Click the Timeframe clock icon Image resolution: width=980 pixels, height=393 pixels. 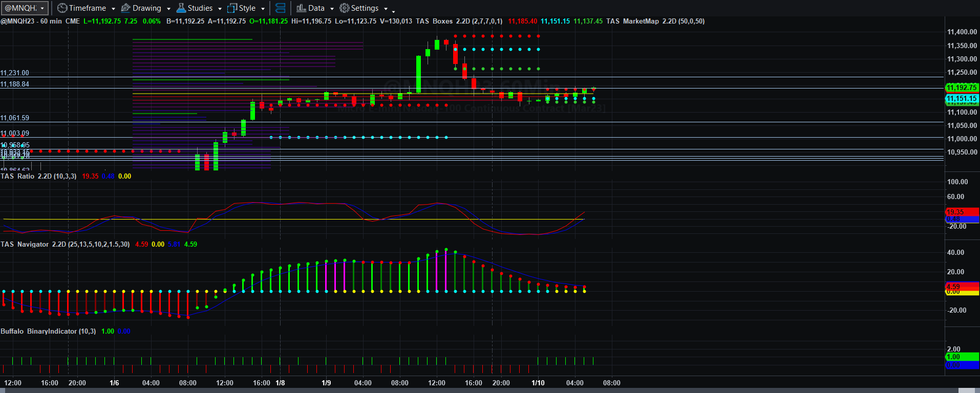click(x=62, y=8)
